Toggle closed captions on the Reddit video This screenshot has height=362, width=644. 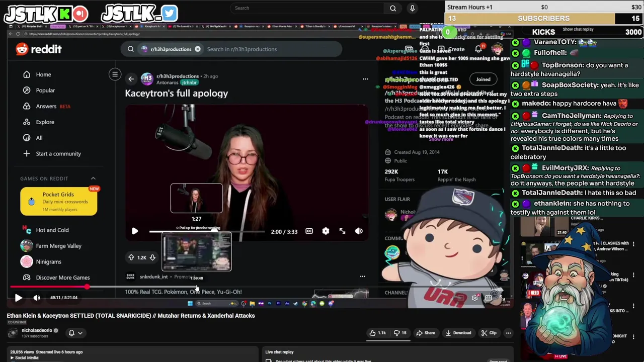(309, 231)
